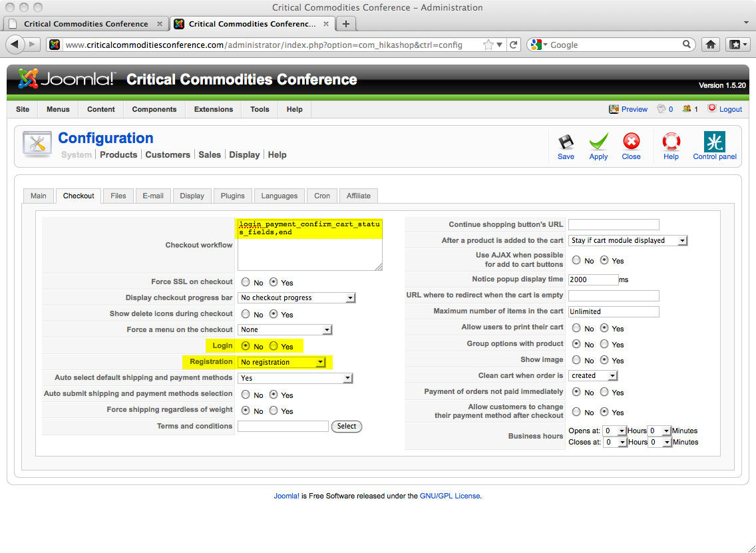Open the Google search engine selector
Image resolution: width=756 pixels, height=553 pixels.
539,45
